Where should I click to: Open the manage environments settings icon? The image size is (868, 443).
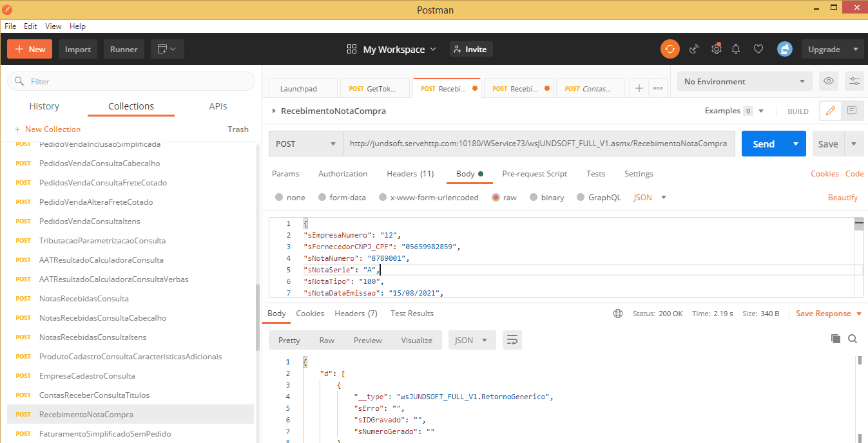click(x=854, y=82)
